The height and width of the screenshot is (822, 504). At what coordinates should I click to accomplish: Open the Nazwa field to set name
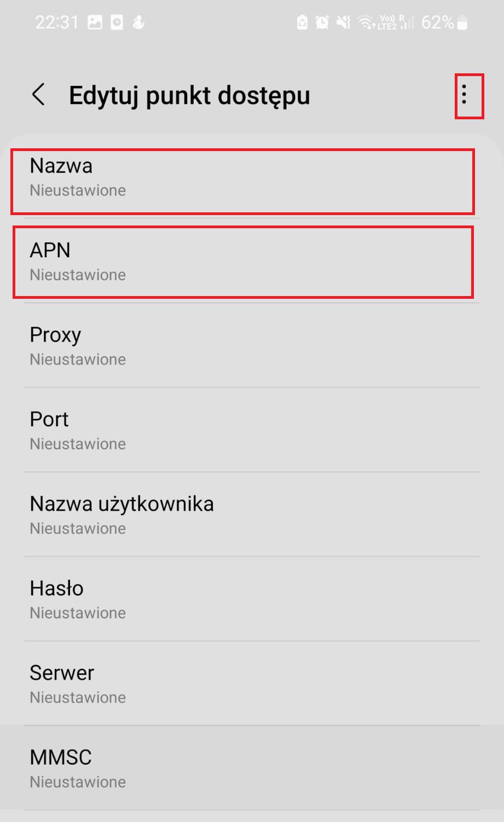click(x=242, y=177)
